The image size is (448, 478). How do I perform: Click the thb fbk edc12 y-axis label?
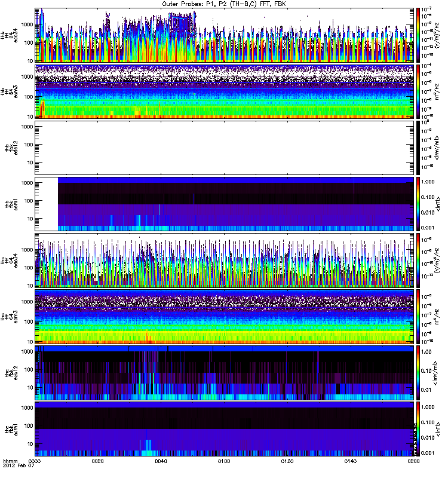pyautogui.click(x=11, y=148)
